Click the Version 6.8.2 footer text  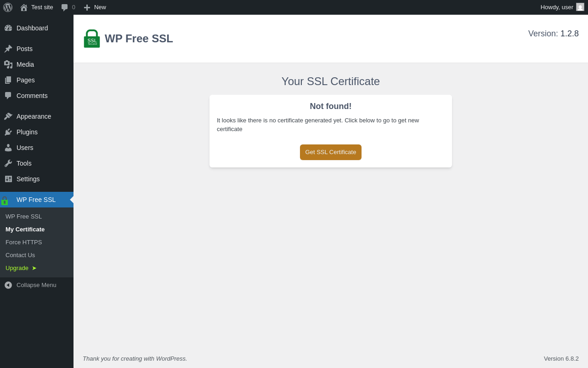[x=561, y=359]
